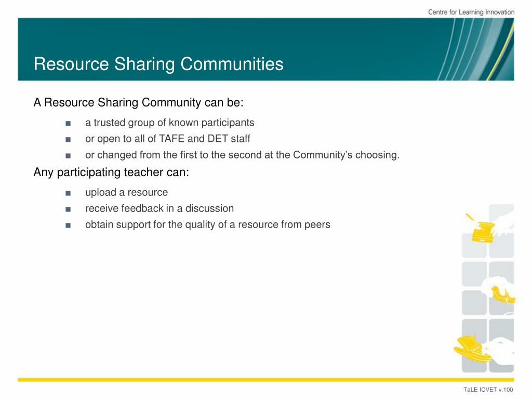Screen dimensions: 532x399
Task: Click 'or open to all of TAFE and DET staff'
Action: [168, 138]
